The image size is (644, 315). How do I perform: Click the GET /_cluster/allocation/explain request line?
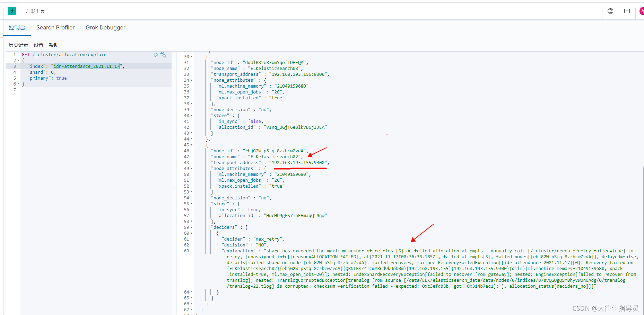coord(64,55)
